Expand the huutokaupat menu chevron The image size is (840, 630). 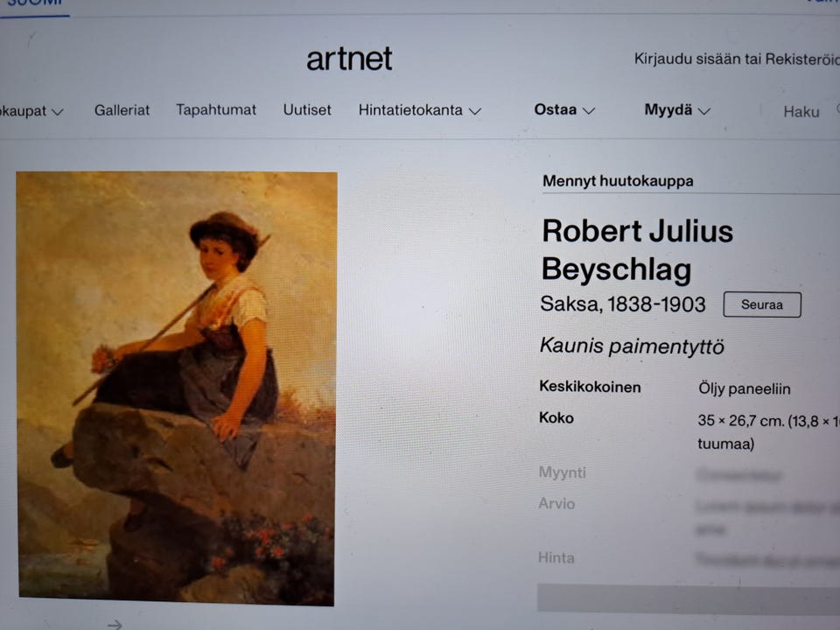[x=58, y=112]
